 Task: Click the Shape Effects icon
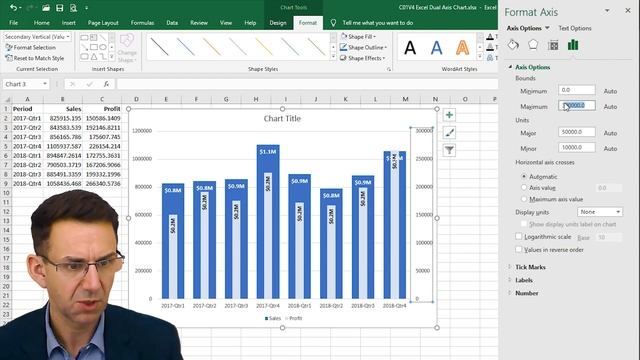344,58
